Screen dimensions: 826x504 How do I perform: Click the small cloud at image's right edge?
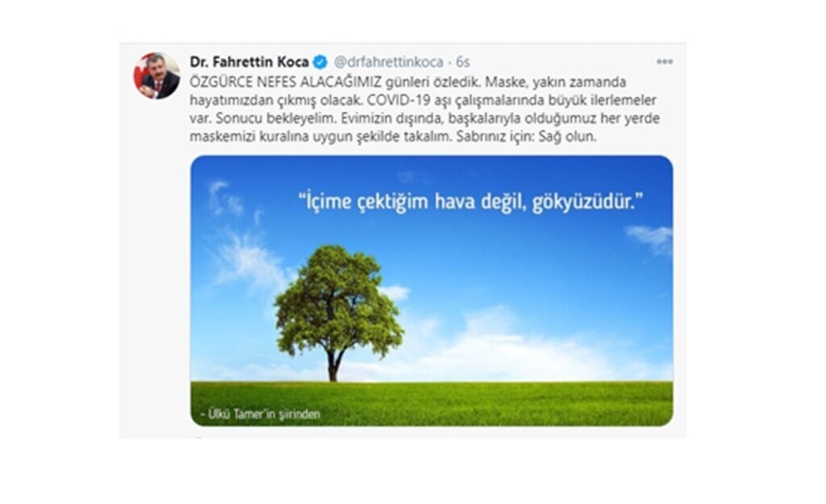[x=649, y=238]
